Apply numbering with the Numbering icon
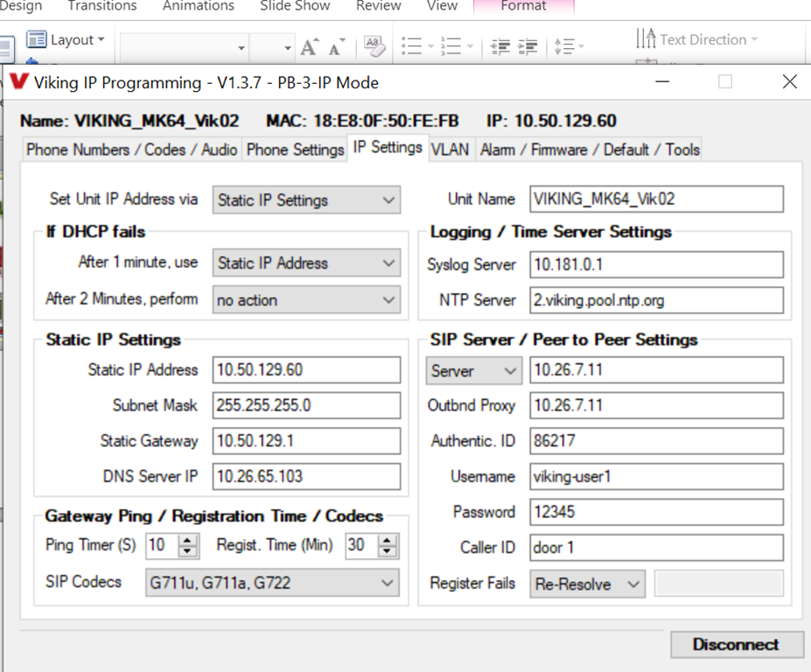The height and width of the screenshot is (672, 811). [452, 45]
